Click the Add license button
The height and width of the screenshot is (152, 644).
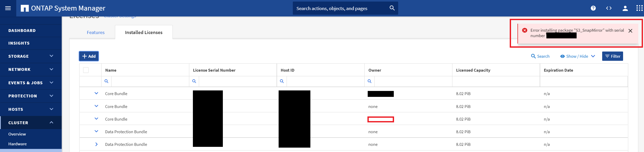89,56
